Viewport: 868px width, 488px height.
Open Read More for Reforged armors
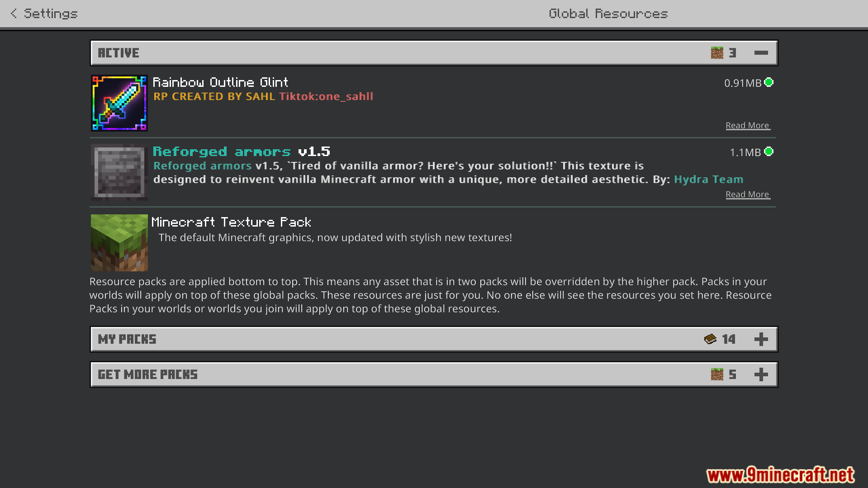pyautogui.click(x=748, y=194)
